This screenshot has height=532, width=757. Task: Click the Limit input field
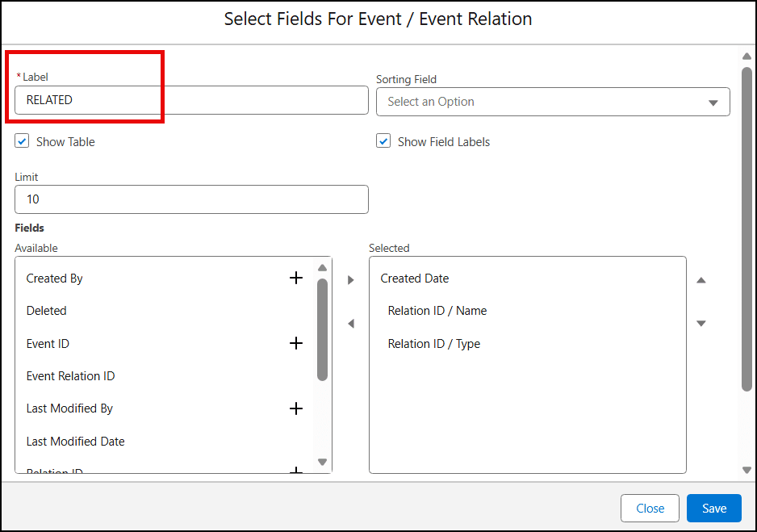[191, 199]
